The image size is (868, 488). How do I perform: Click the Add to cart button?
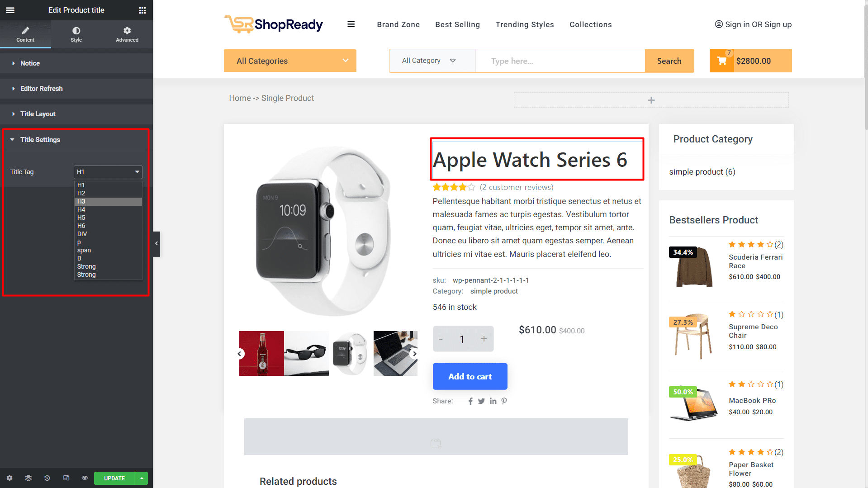(470, 376)
